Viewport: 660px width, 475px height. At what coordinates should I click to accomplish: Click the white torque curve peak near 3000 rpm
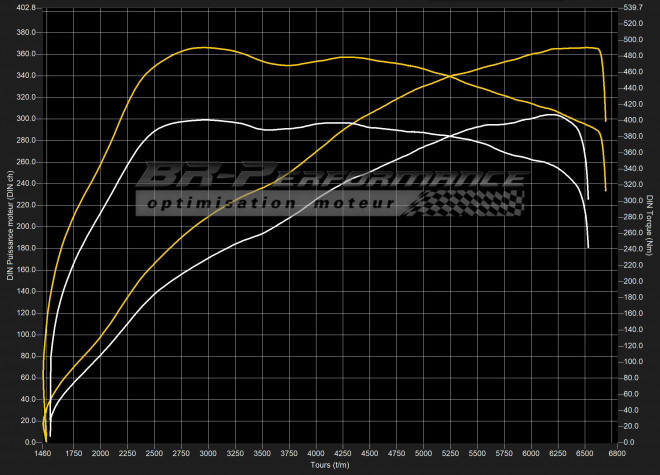click(x=204, y=119)
